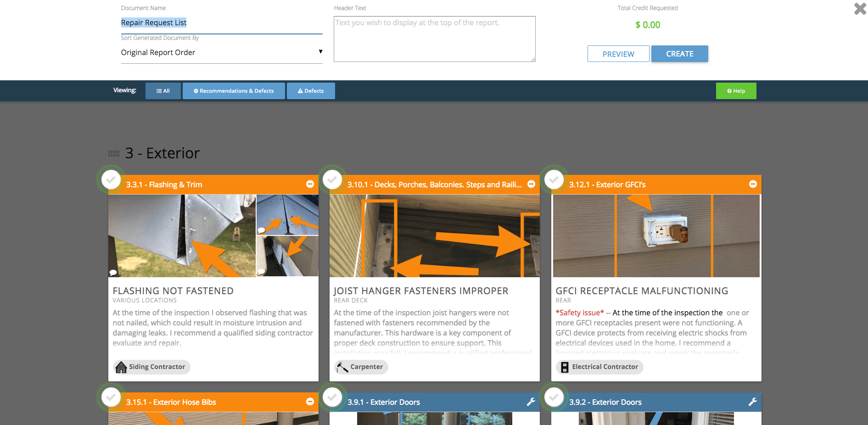Click the minus icon on Exterior Hose Bibs header

click(310, 402)
